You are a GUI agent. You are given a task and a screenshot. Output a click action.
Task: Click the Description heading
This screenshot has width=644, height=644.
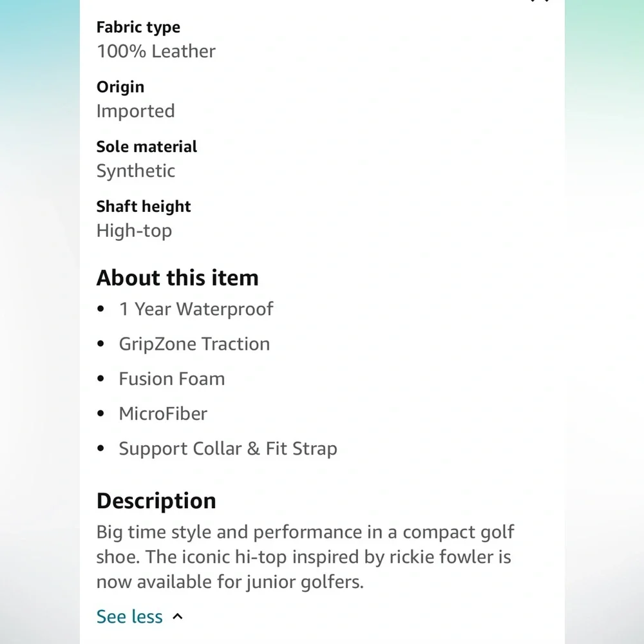pos(156,500)
